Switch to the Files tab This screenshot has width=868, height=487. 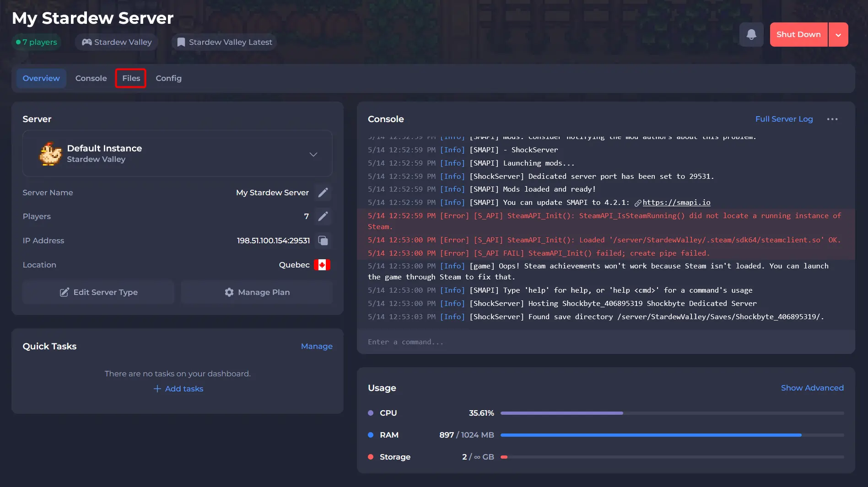pyautogui.click(x=131, y=78)
